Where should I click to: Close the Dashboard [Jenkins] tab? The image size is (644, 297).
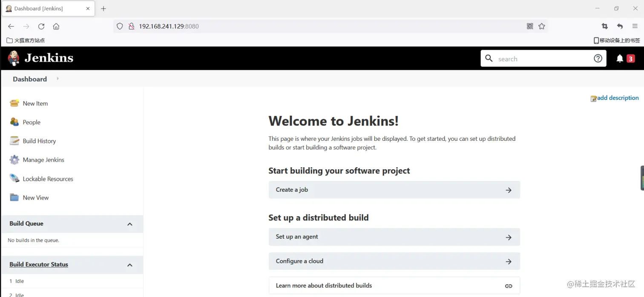point(88,9)
